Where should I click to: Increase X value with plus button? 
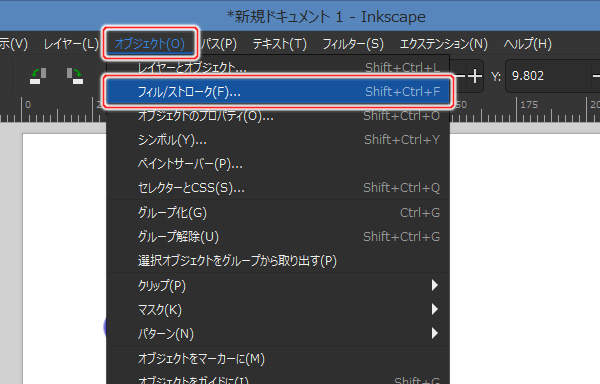(474, 76)
